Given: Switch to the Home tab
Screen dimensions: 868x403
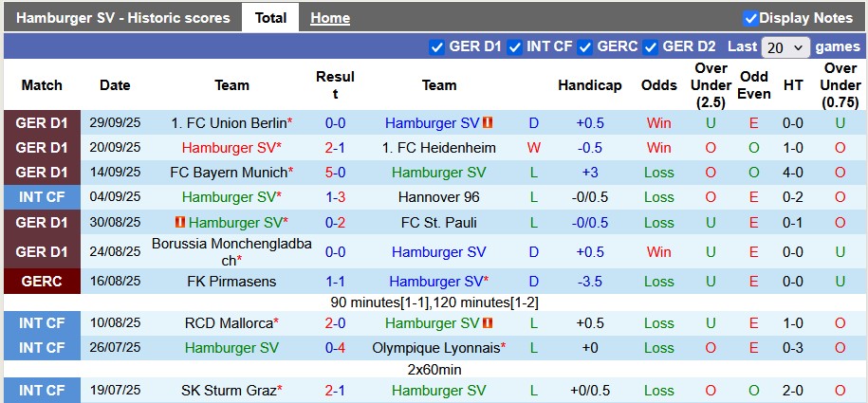Looking at the screenshot, I should coord(330,18).
